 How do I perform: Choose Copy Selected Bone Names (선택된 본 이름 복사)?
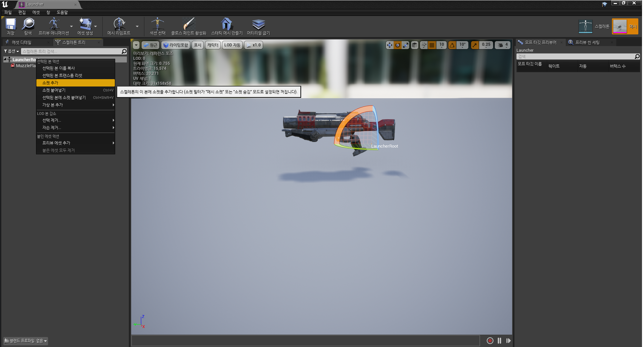(75, 68)
